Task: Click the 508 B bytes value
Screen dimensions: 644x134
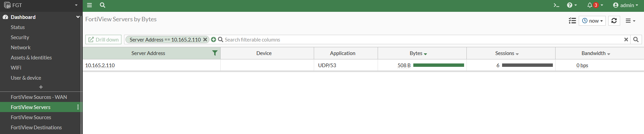Action: tap(404, 65)
